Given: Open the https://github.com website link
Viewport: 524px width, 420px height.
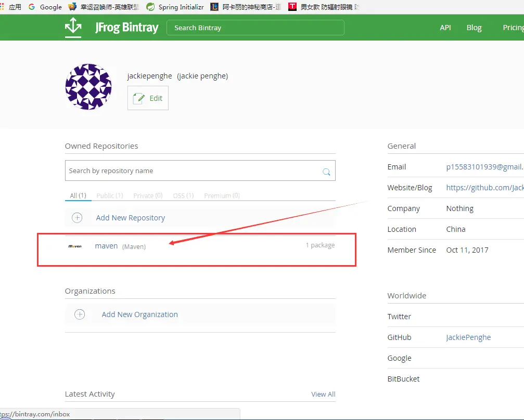Looking at the screenshot, I should (485, 188).
